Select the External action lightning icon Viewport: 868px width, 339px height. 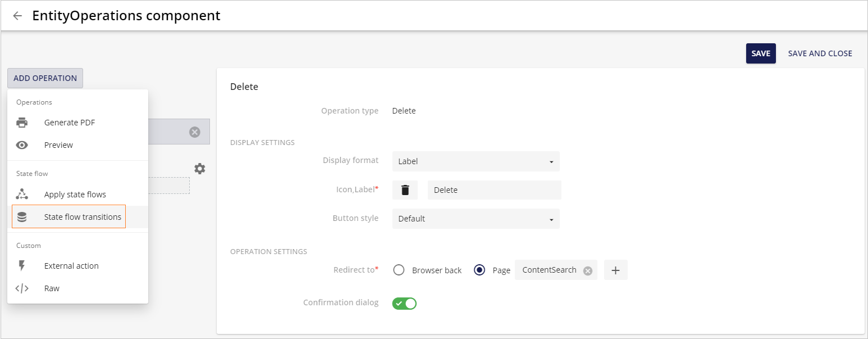[x=22, y=265]
